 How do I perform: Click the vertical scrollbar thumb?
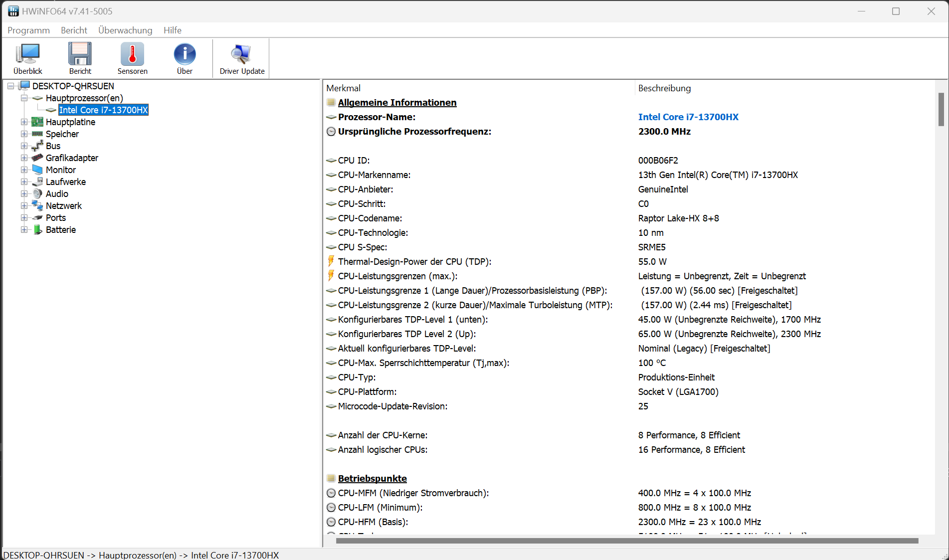pyautogui.click(x=941, y=109)
